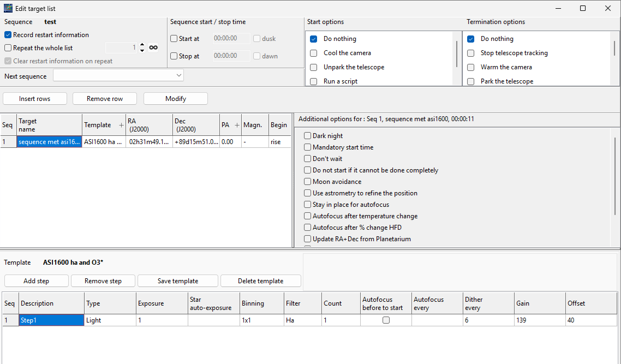Click the Dither every cell showing 6
The width and height of the screenshot is (621, 364).
click(489, 320)
